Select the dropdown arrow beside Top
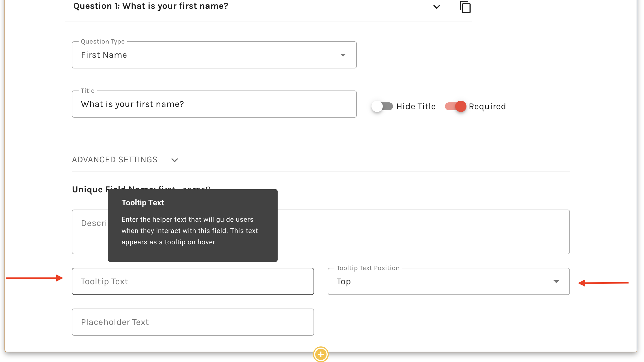Image resolution: width=644 pixels, height=362 pixels. coord(556,281)
